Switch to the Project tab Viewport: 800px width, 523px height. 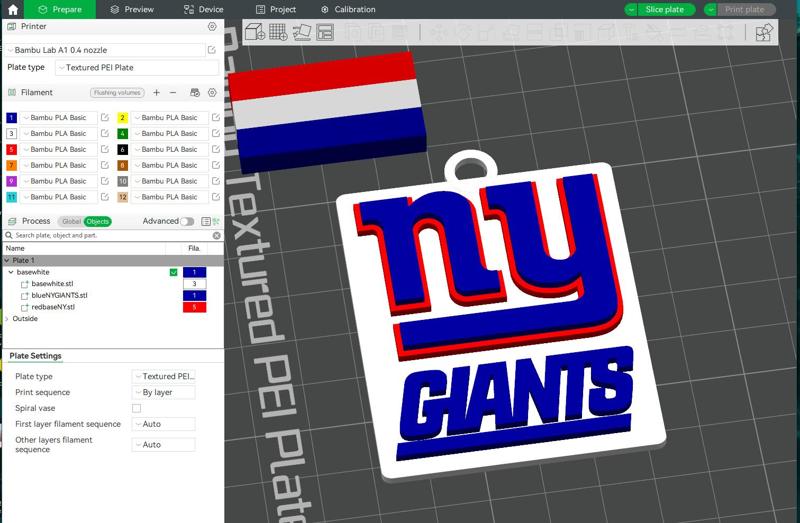276,9
